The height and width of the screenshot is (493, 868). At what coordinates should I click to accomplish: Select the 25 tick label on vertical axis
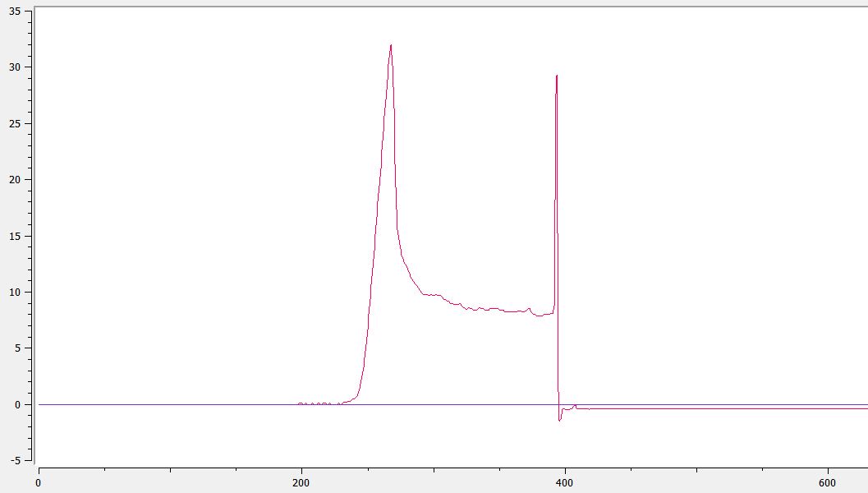[16, 123]
